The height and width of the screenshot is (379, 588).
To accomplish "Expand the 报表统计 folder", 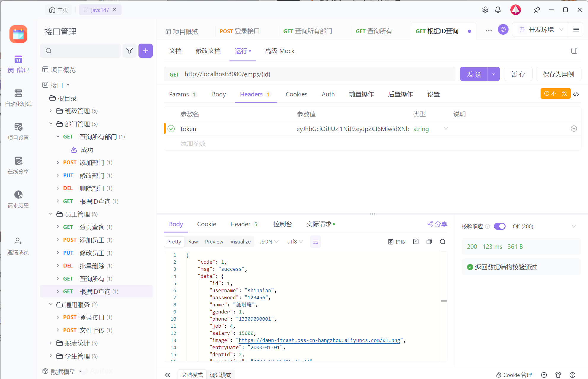I will coord(51,343).
